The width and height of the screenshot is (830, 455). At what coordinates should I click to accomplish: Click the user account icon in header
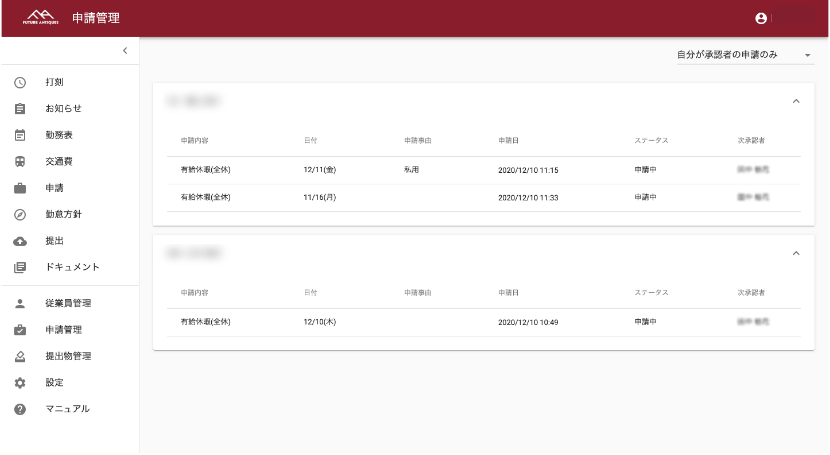[761, 18]
